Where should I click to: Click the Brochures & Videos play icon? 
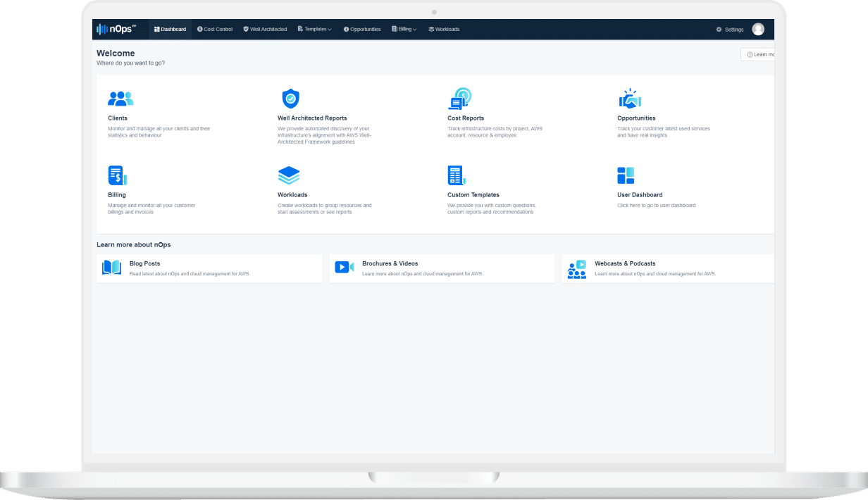click(x=345, y=268)
